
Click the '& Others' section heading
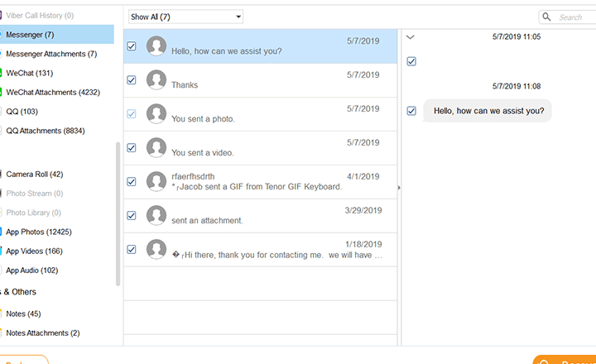pos(19,292)
